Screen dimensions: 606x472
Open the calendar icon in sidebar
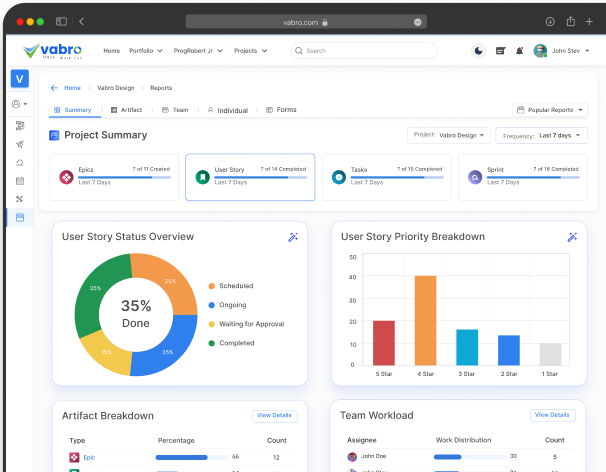[x=20, y=181]
